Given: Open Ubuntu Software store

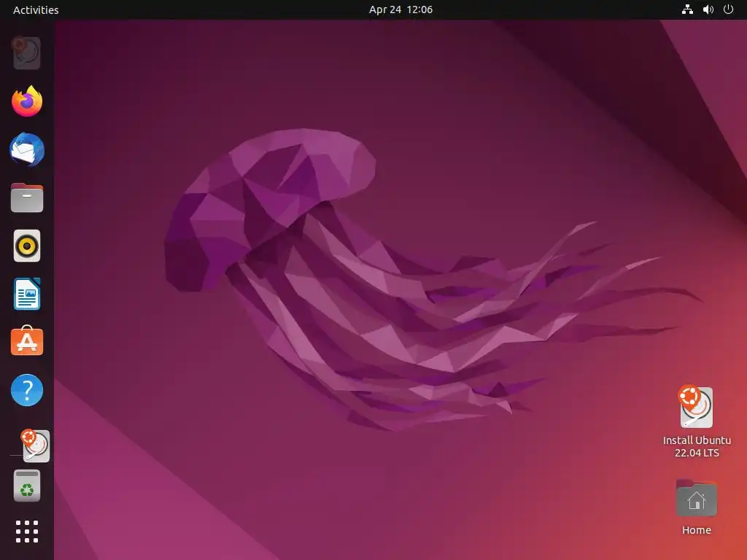Looking at the screenshot, I should pos(27,341).
